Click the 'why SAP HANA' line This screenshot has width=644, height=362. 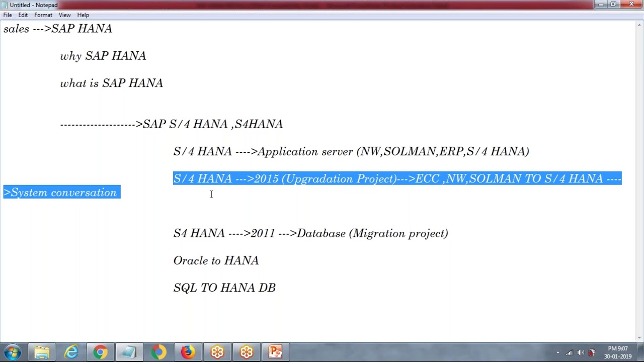tap(103, 56)
